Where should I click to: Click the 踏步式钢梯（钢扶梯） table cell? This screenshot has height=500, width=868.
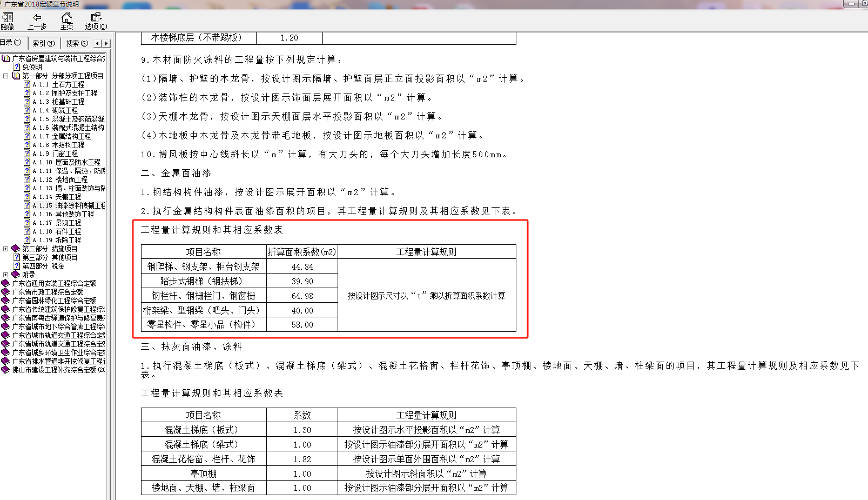pyautogui.click(x=204, y=281)
